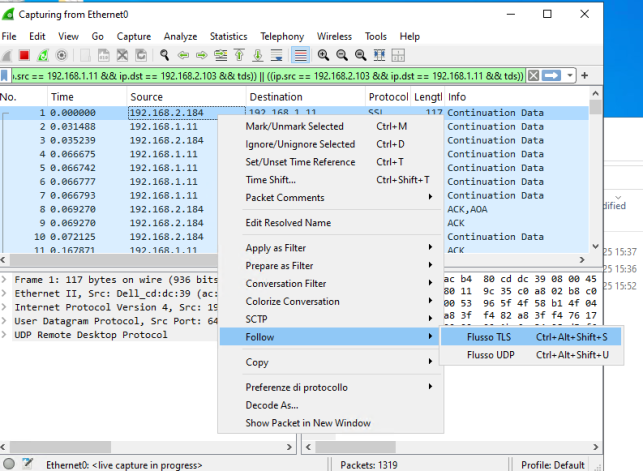Expand Conversation Filter submenu
The image size is (643, 471).
tap(330, 283)
